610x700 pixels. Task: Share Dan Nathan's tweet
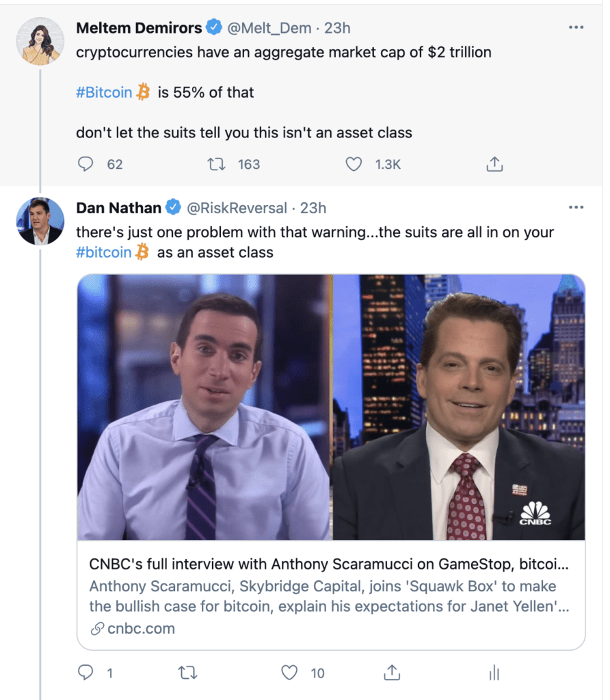392,673
